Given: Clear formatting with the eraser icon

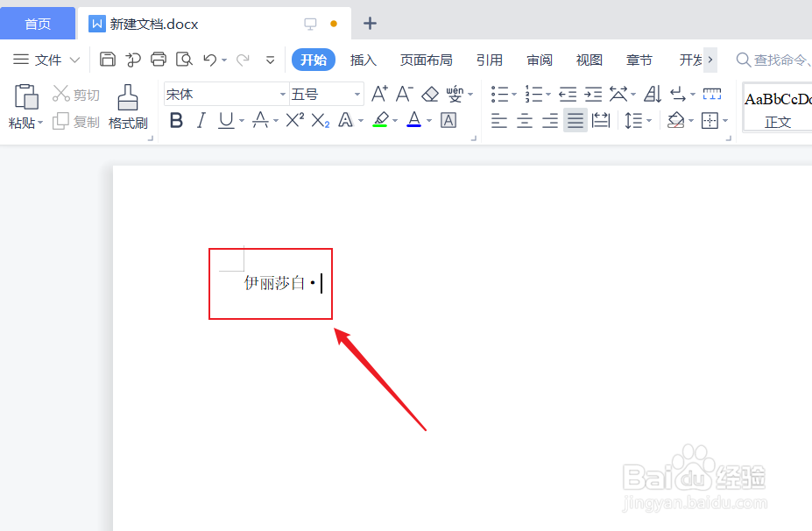Looking at the screenshot, I should (x=429, y=93).
